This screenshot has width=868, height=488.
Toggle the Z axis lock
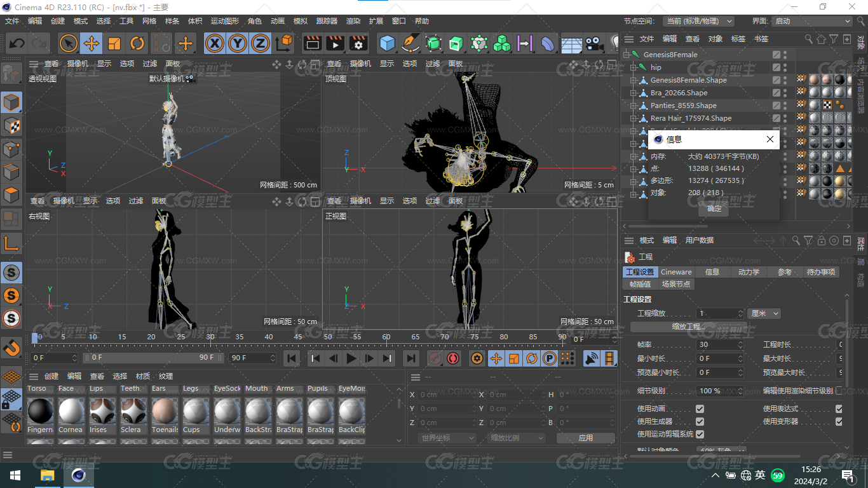coord(260,43)
